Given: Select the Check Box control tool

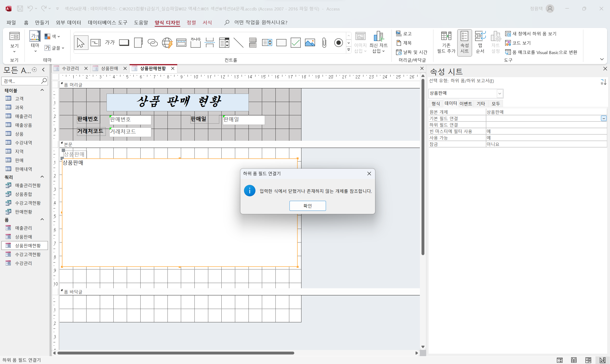Looking at the screenshot, I should click(x=295, y=43).
